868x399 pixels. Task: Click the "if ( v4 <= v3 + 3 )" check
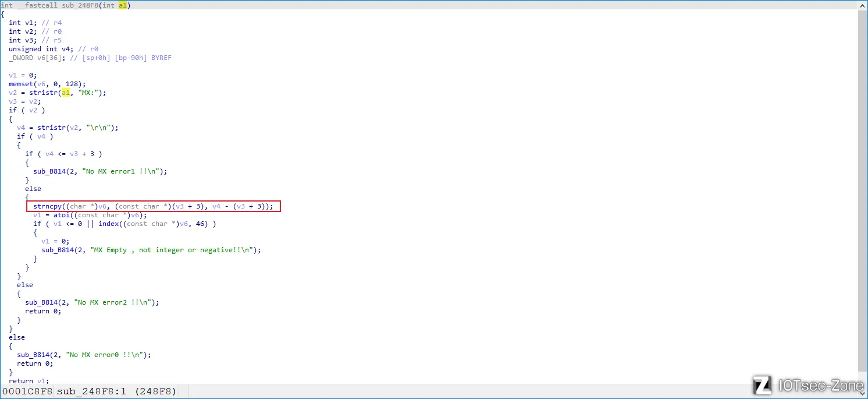click(x=63, y=154)
